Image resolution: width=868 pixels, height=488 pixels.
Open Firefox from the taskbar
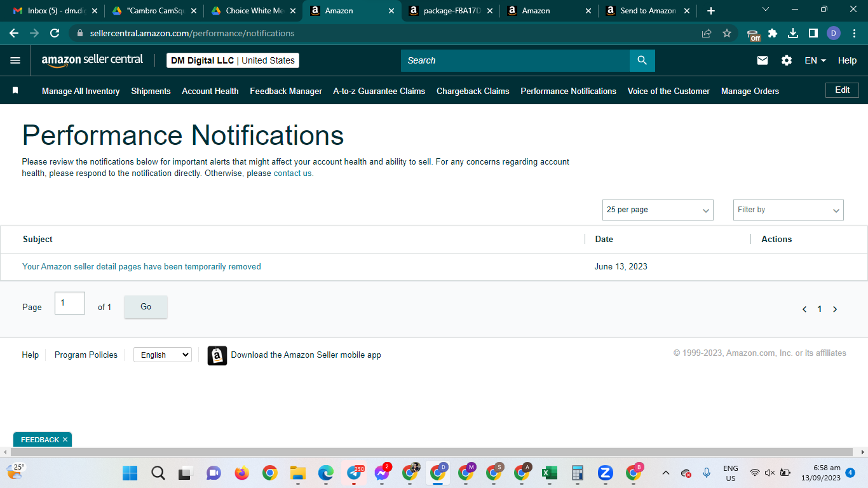pyautogui.click(x=241, y=473)
